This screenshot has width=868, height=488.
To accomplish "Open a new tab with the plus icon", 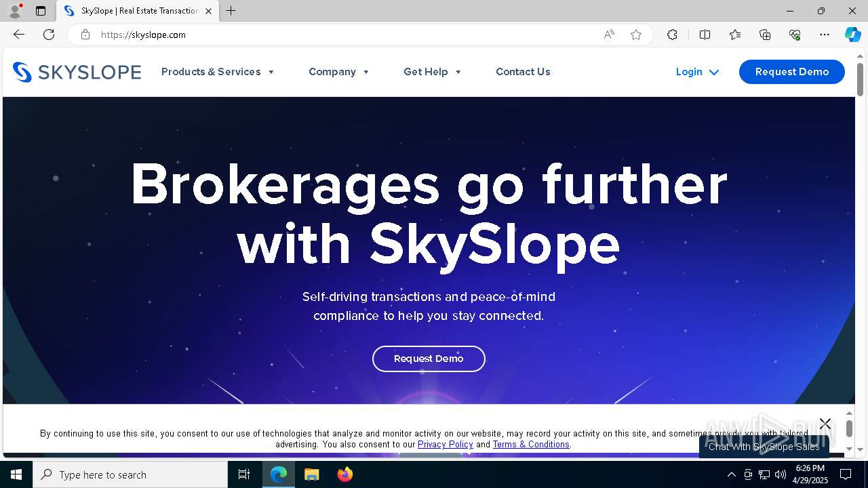I will click(x=231, y=11).
